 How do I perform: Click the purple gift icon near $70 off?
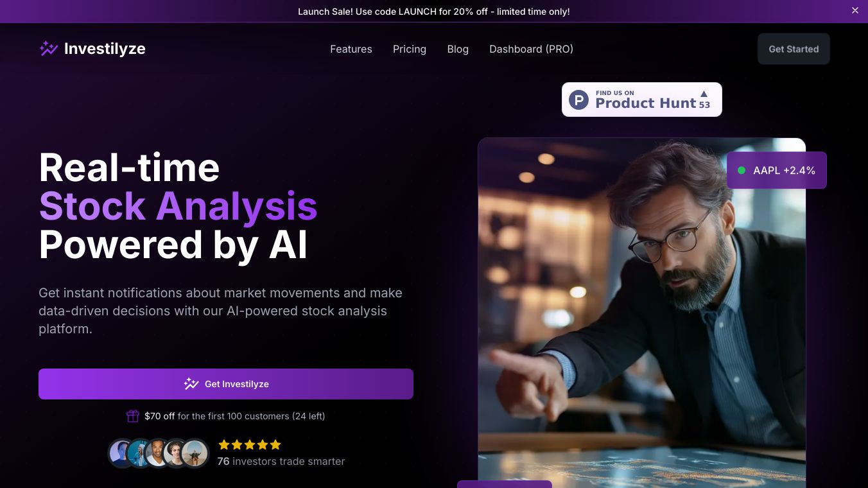[133, 416]
